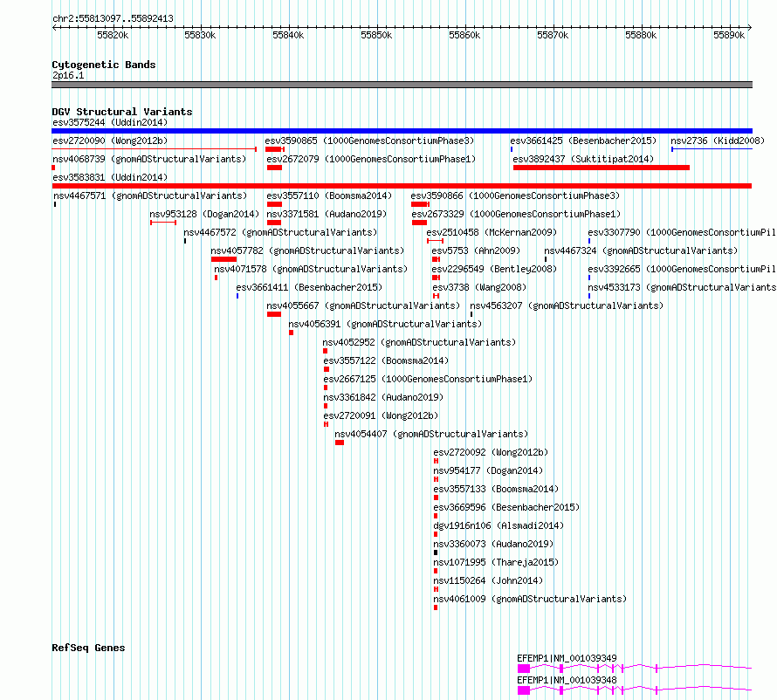Open the esv5753 (Ahn2009) variant label

click(476, 250)
